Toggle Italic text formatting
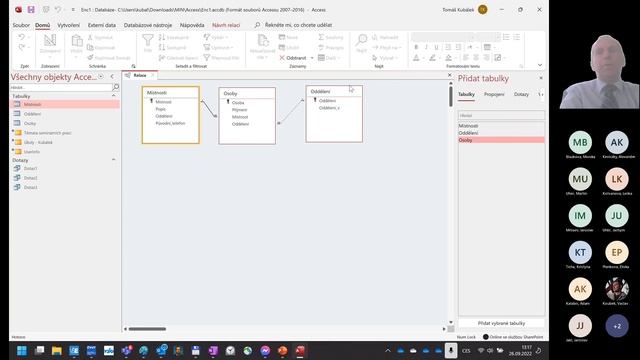This screenshot has width=640, height=360. coord(427,47)
